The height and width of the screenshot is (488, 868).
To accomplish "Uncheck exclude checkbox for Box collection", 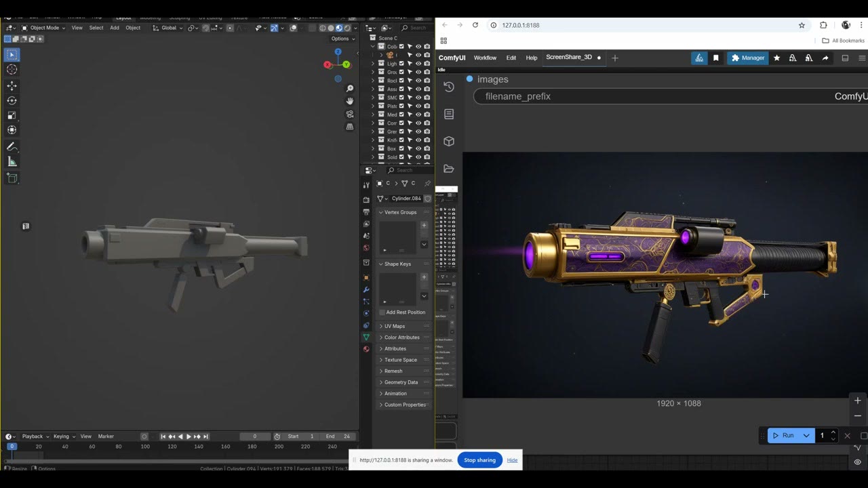I will pyautogui.click(x=401, y=148).
